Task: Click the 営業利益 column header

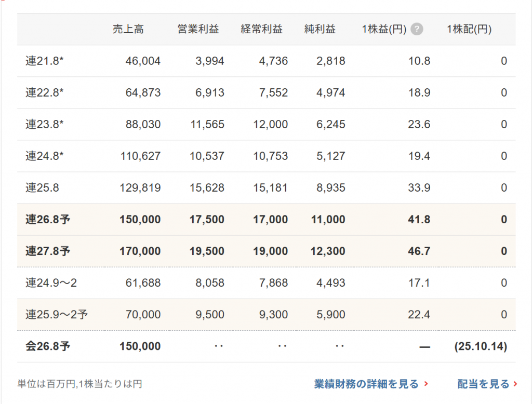Action: tap(198, 30)
